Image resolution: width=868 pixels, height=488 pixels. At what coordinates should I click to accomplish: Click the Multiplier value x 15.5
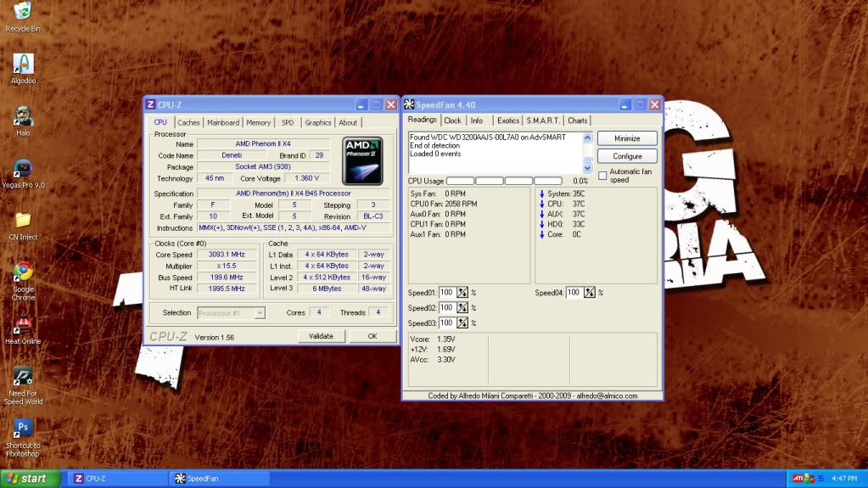coord(227,266)
